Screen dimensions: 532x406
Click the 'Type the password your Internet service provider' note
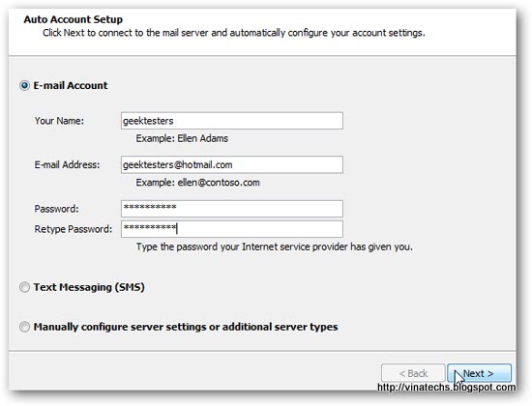tap(275, 246)
